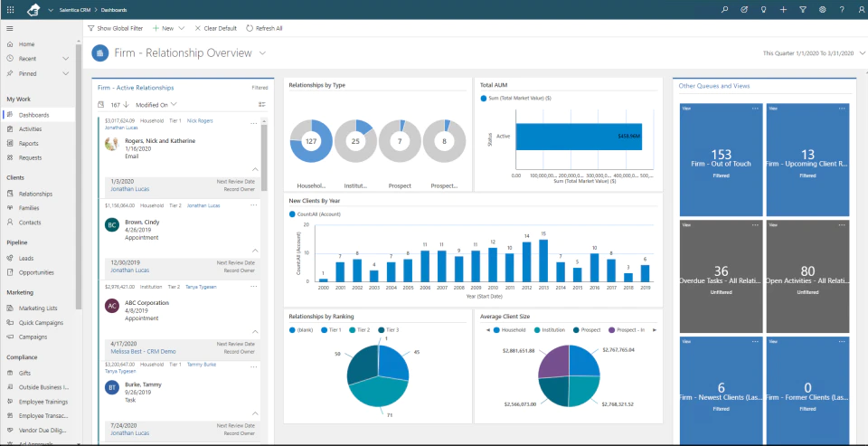Open the task flow assistant checkmark icon
This screenshot has width=868, height=446.
[x=744, y=9]
